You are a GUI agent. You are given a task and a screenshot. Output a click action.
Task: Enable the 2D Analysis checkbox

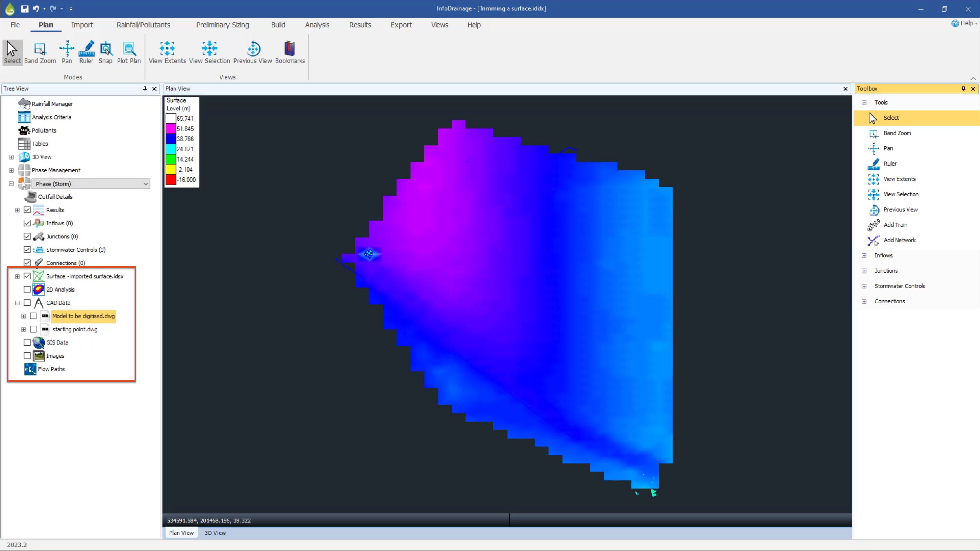[27, 289]
